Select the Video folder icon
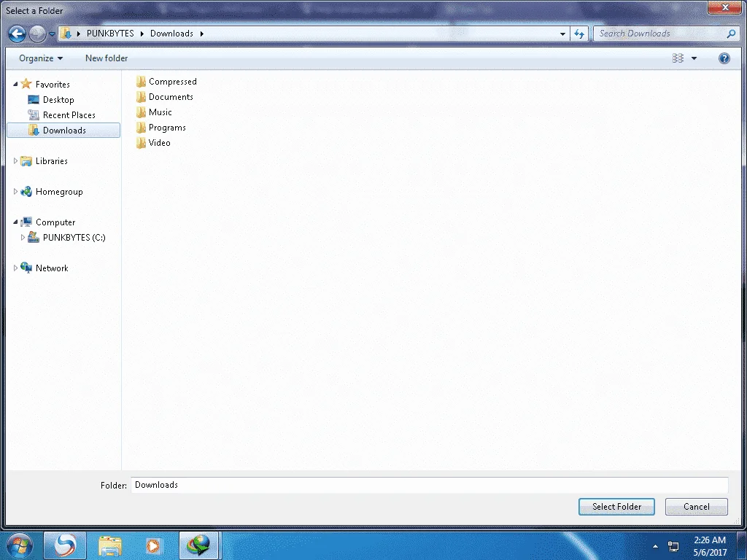The height and width of the screenshot is (560, 747). coord(141,142)
